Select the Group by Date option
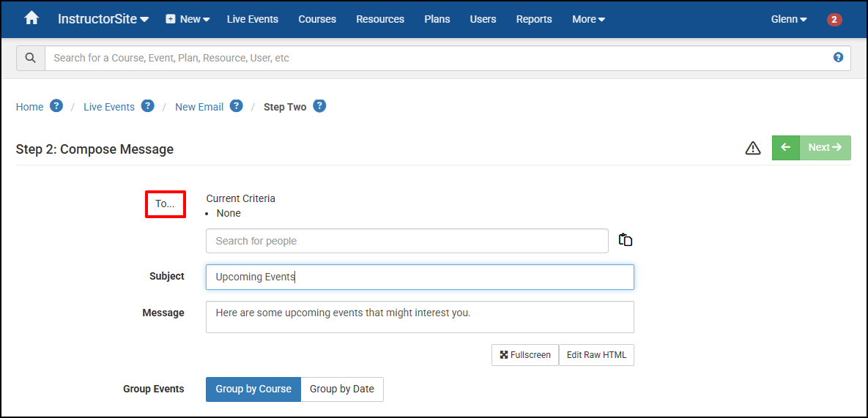The image size is (868, 418). pyautogui.click(x=342, y=389)
